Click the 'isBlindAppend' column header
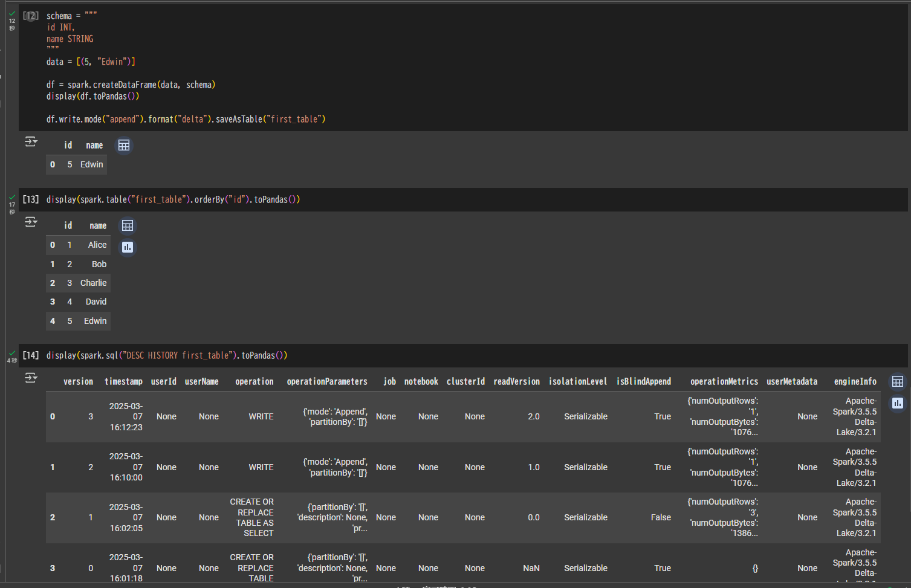Viewport: 911px width, 588px height. pos(644,382)
